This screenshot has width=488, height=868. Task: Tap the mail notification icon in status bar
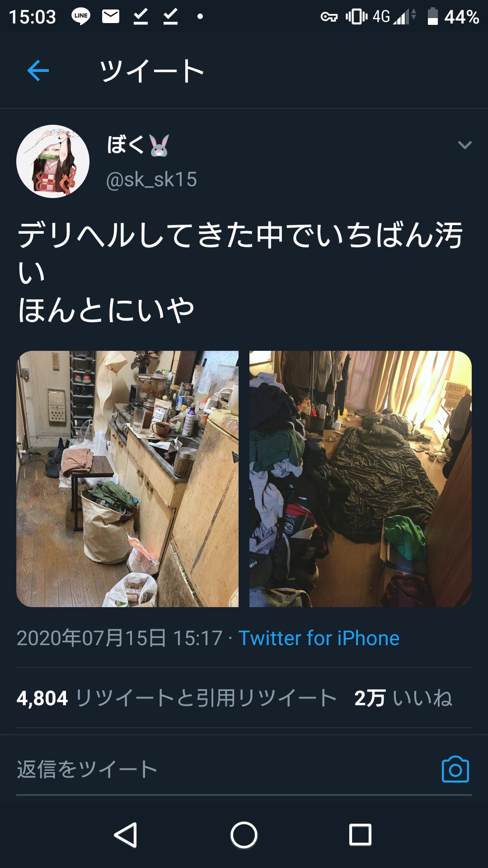[111, 17]
